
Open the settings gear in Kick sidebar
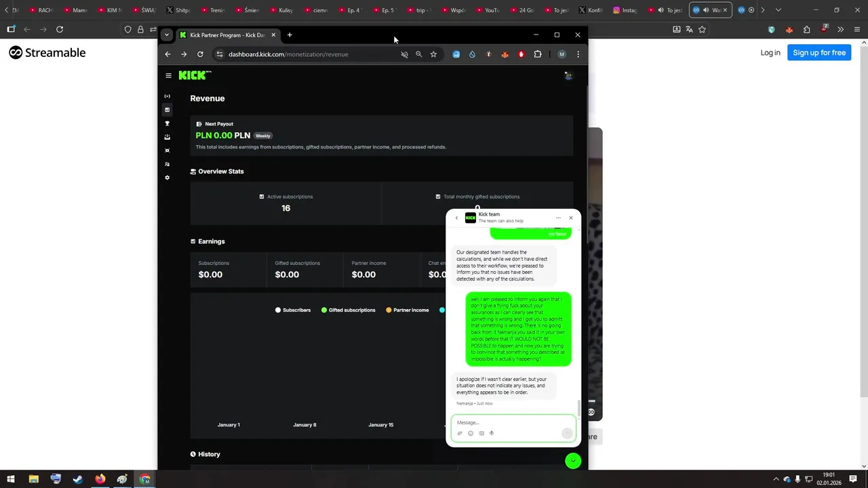pyautogui.click(x=167, y=178)
